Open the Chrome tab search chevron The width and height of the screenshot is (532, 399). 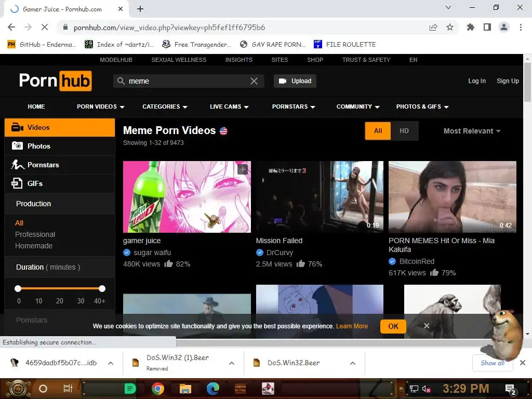(448, 7)
